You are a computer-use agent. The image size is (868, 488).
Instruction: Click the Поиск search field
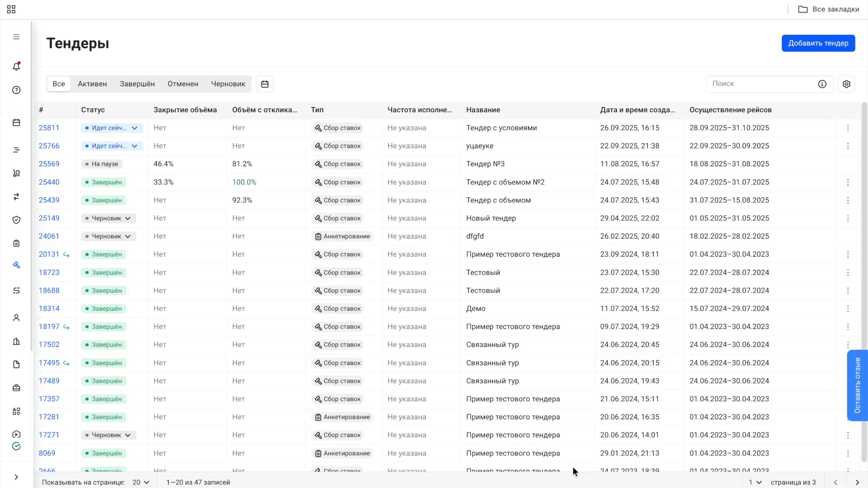tap(762, 84)
